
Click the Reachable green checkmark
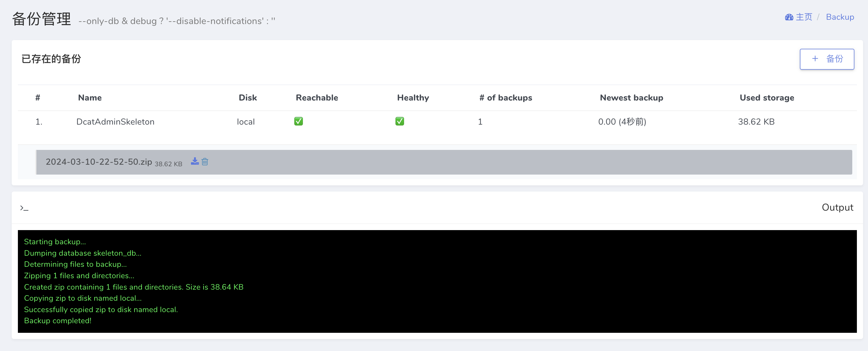click(298, 121)
